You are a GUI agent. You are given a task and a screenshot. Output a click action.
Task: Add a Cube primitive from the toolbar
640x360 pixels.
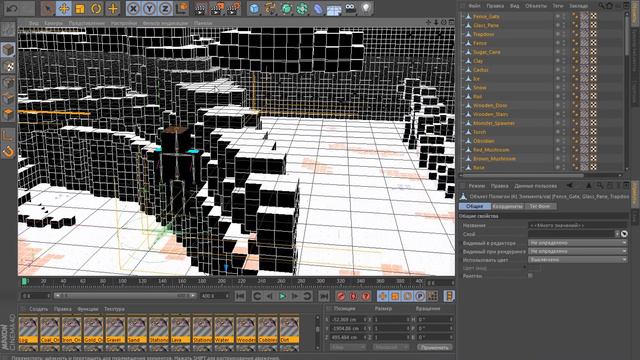[x=254, y=9]
